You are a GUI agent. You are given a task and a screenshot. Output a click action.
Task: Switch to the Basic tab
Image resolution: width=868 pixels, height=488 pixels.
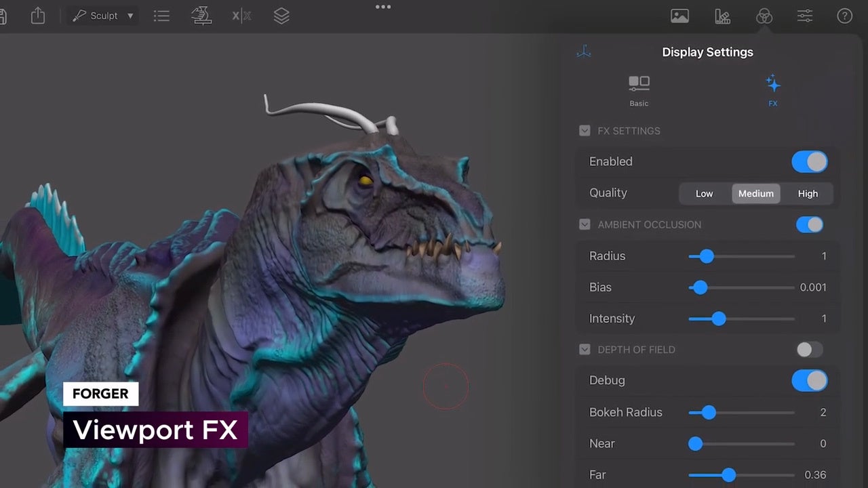(x=639, y=91)
